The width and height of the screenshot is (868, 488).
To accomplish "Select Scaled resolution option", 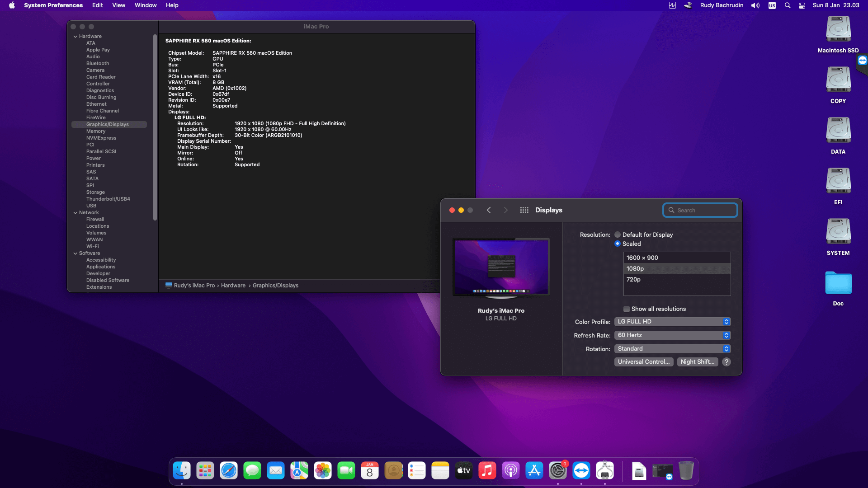I will click(x=618, y=244).
